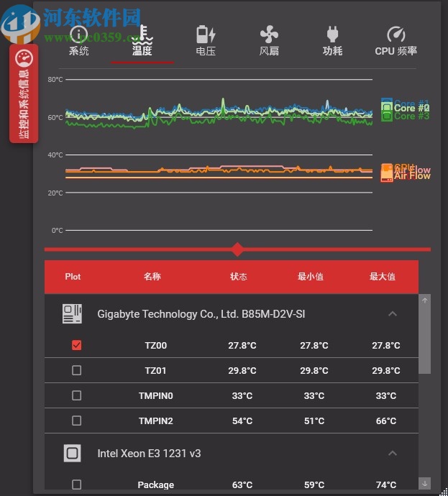Click the TMPIN0 sensor name
Image resolution: width=448 pixels, height=496 pixels.
coord(155,396)
